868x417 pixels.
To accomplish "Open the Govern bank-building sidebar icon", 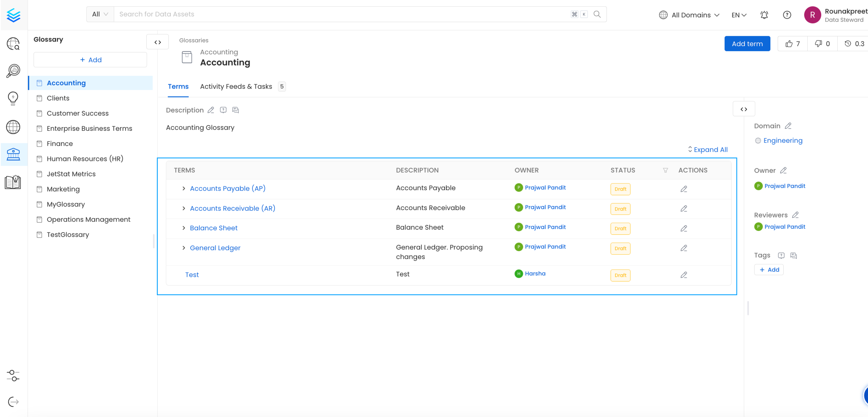I will click(x=13, y=154).
